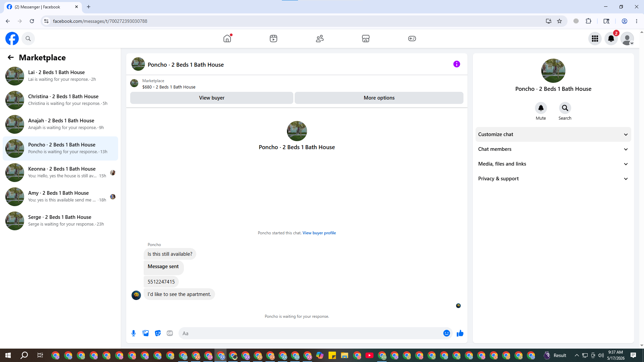Reload the page
Image resolution: width=644 pixels, height=362 pixels.
pos(32,21)
